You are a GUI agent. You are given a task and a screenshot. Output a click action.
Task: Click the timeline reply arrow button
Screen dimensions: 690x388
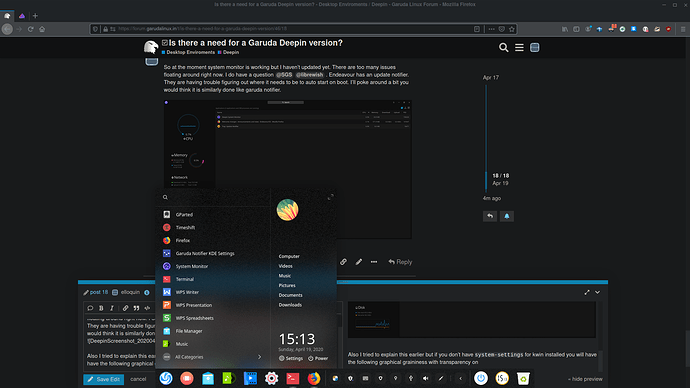(490, 216)
